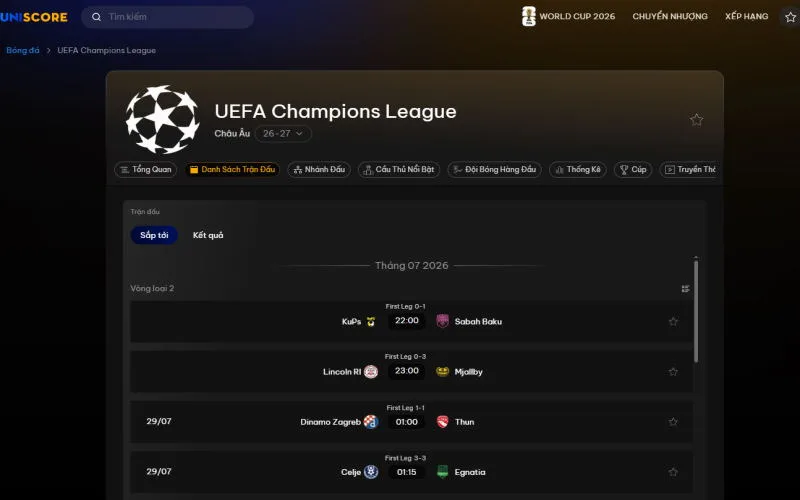This screenshot has height=500, width=800.
Task: Switch to the Nhánh Đấu tab
Action: tap(319, 169)
